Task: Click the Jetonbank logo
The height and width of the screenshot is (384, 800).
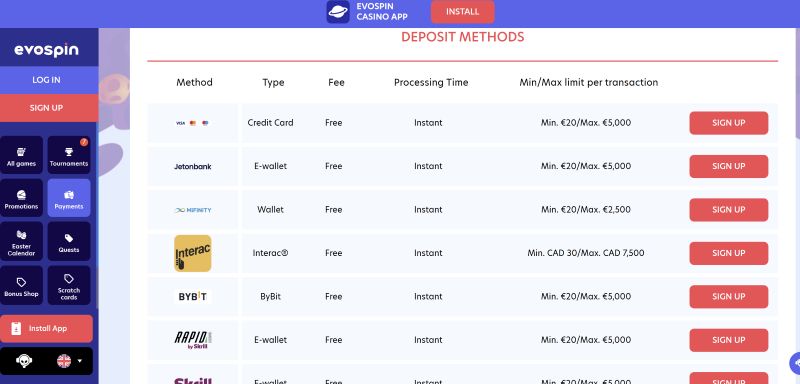Action: [x=192, y=166]
